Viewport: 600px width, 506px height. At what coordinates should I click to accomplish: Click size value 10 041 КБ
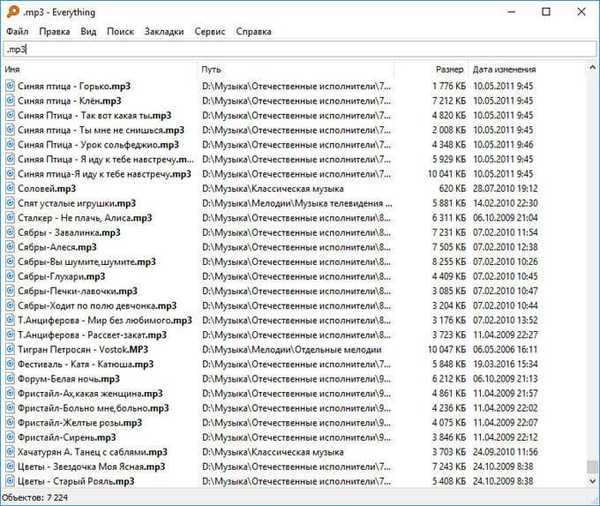(447, 174)
